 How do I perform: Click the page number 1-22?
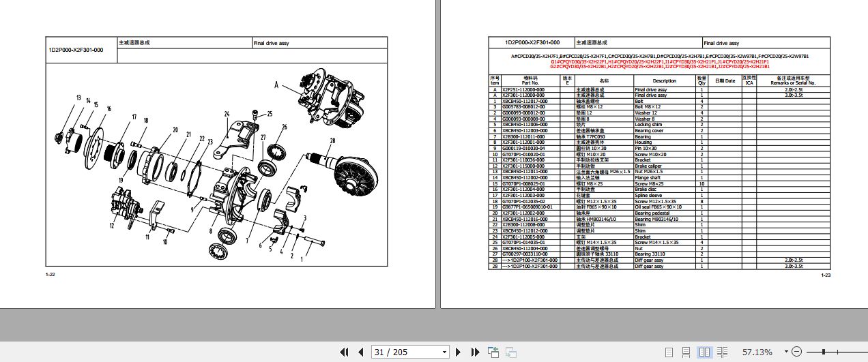(x=50, y=275)
